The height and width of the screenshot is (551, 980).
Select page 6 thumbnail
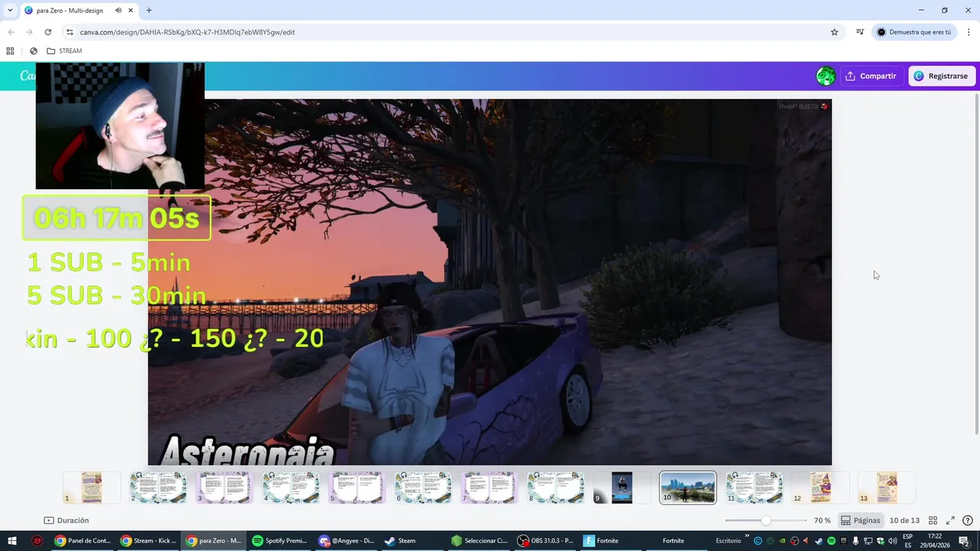coord(423,488)
